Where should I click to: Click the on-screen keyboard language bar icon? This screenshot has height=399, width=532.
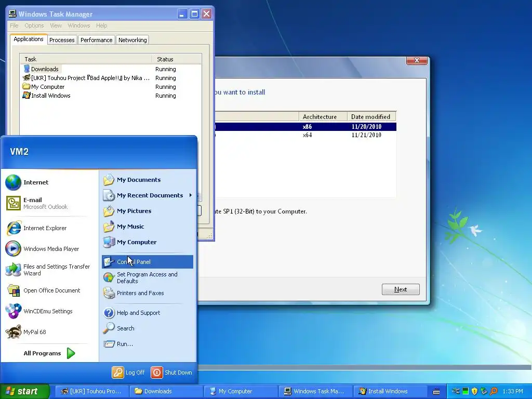(x=436, y=392)
